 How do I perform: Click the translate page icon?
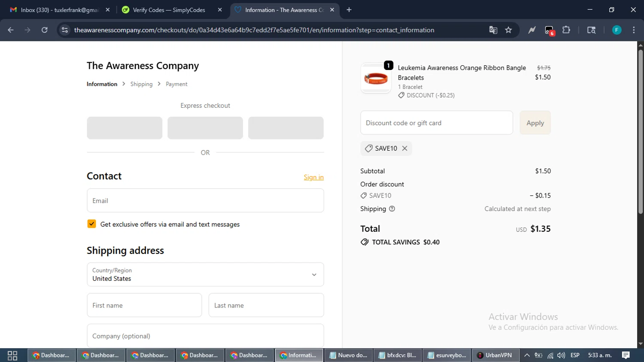tap(493, 30)
